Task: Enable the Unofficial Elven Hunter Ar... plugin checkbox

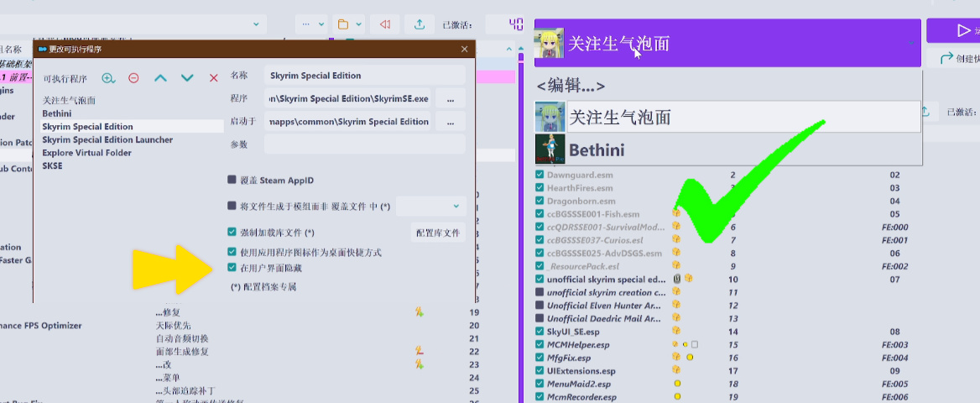Action: 540,306
